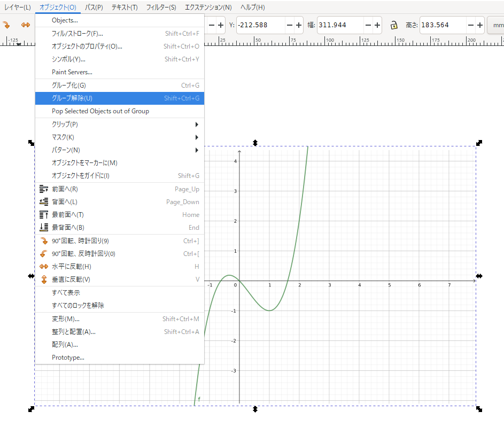Image resolution: width=504 pixels, height=427 pixels.
Task: Increase Y value with plus button
Action: tap(299, 25)
